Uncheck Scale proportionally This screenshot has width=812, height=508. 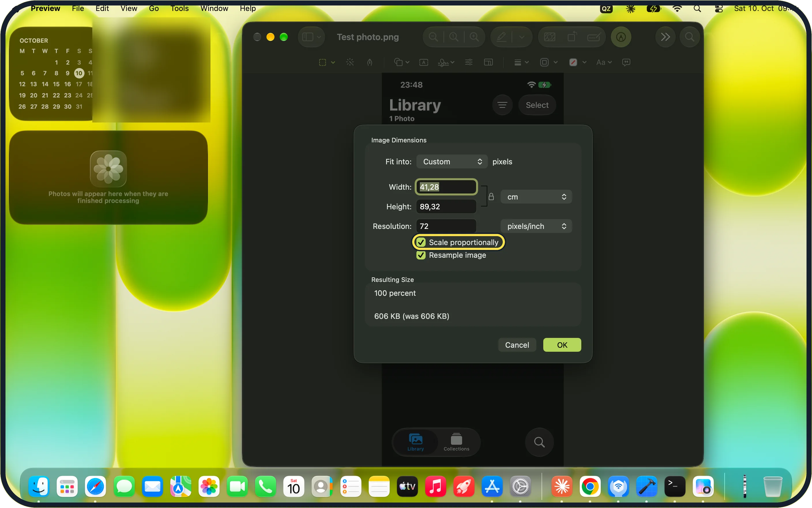[421, 242]
